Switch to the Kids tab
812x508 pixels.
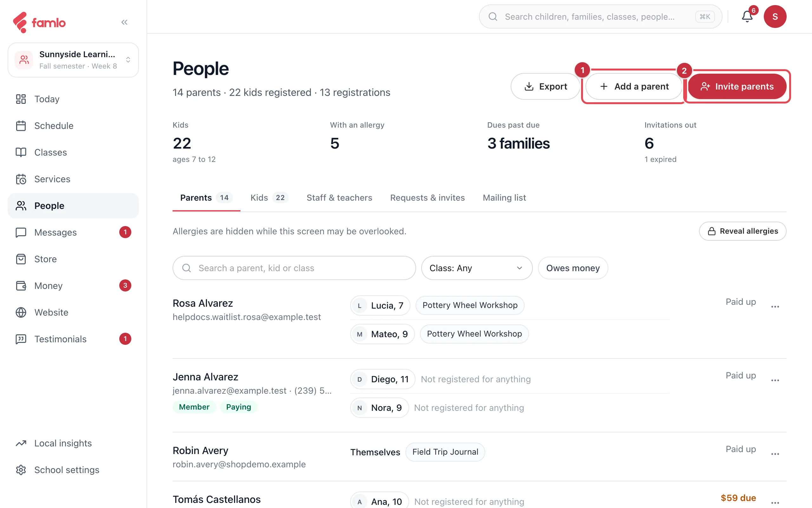click(269, 197)
